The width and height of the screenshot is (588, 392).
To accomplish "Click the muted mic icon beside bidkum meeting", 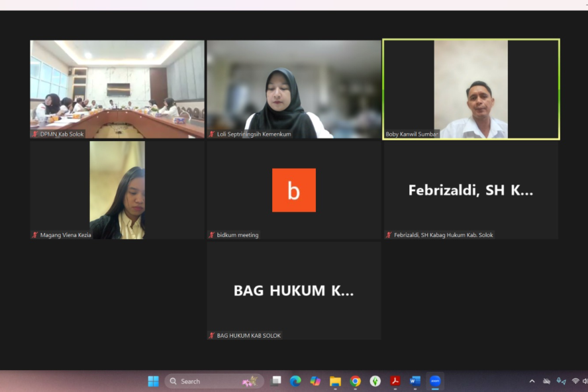I will [212, 235].
